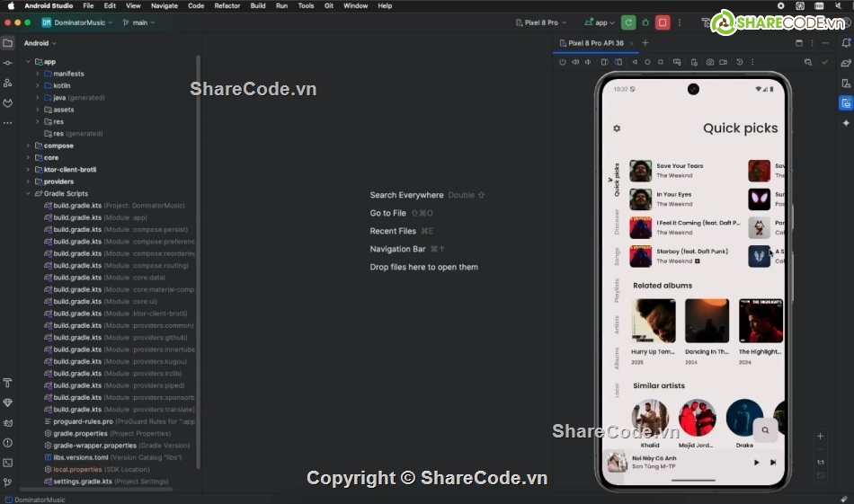This screenshot has width=854, height=504.
Task: Tap the search button in music app
Action: tap(765, 430)
